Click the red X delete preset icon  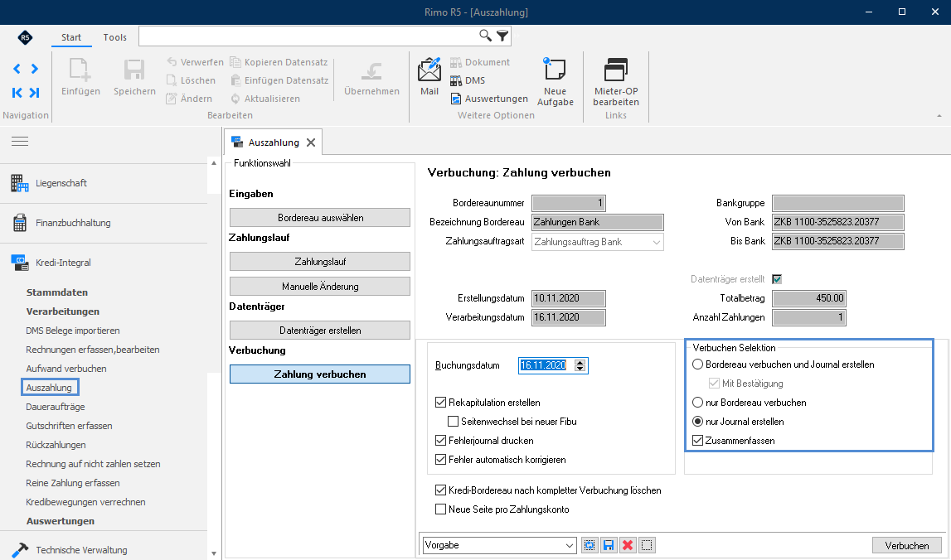(628, 545)
